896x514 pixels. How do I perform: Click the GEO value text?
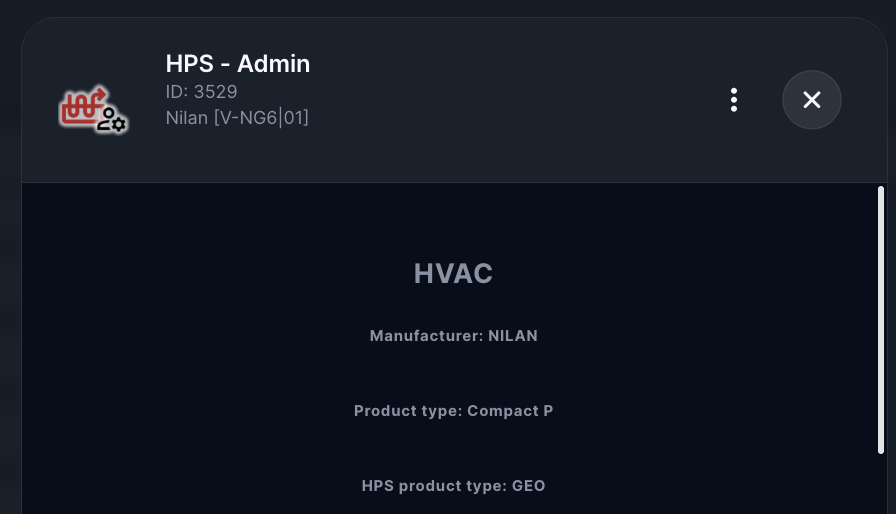(x=529, y=486)
